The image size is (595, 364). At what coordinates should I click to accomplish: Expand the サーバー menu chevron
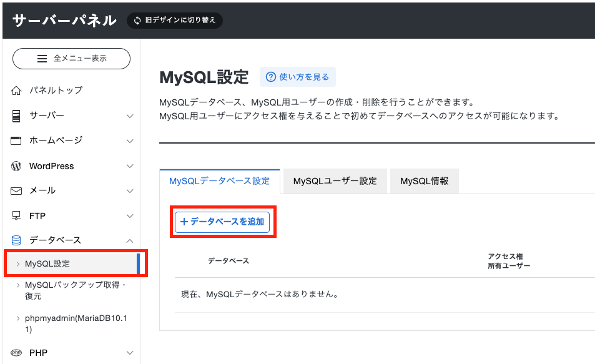(x=130, y=116)
